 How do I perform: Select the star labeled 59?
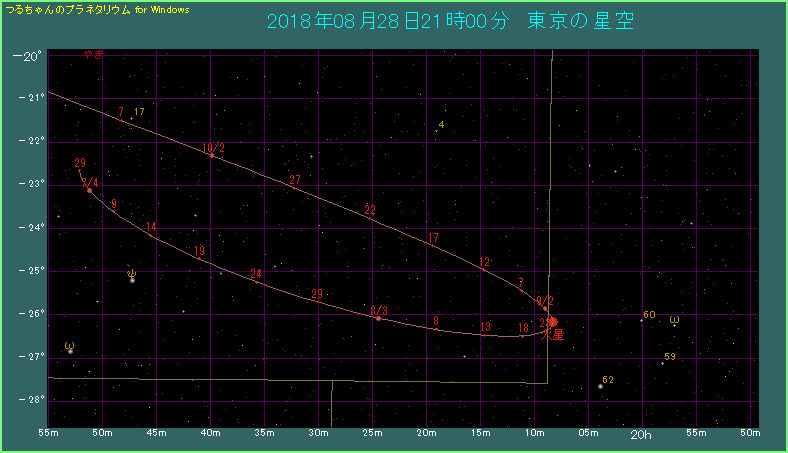[662, 363]
